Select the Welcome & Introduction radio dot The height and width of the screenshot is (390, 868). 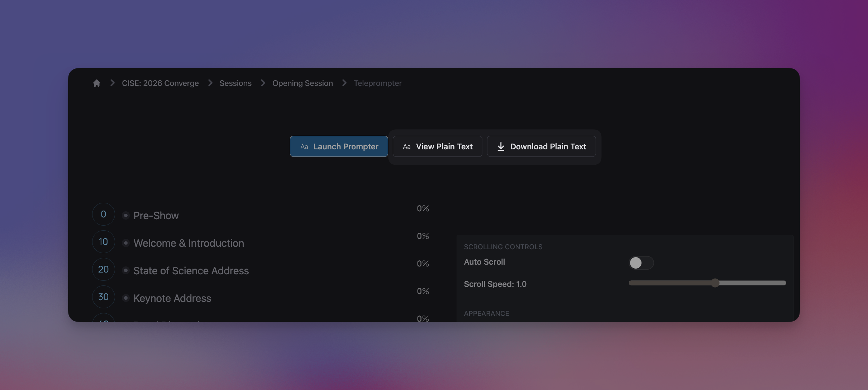pos(125,243)
